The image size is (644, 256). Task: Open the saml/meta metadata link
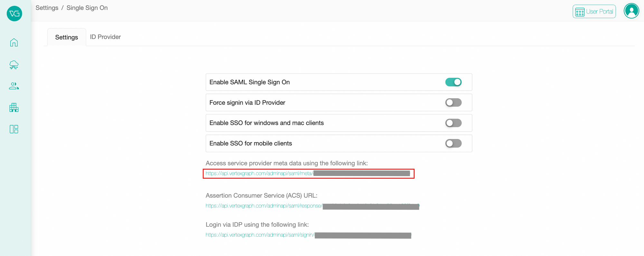coord(308,173)
